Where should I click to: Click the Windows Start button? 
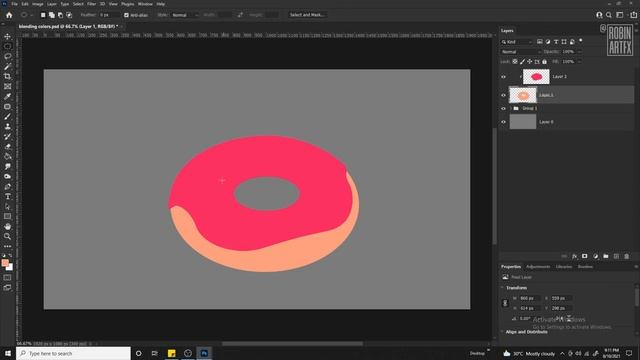[x=8, y=353]
